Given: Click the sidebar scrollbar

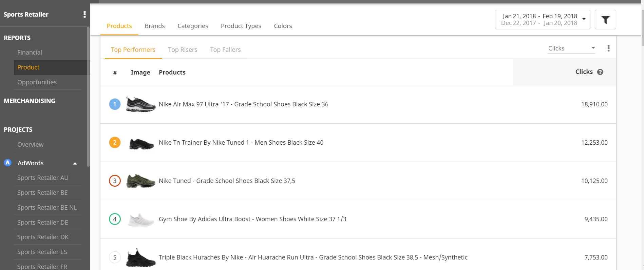Looking at the screenshot, I should (88, 97).
